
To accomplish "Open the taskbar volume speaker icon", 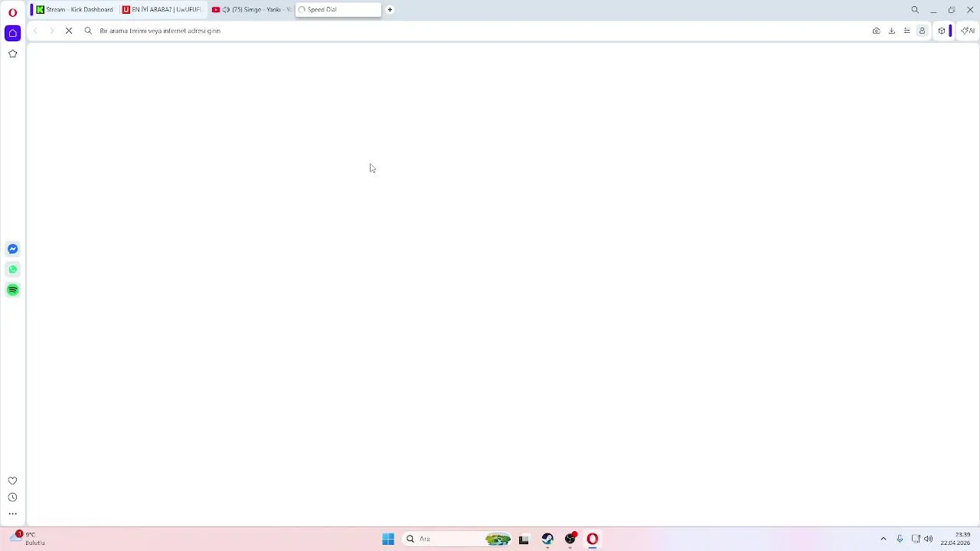I will point(929,540).
